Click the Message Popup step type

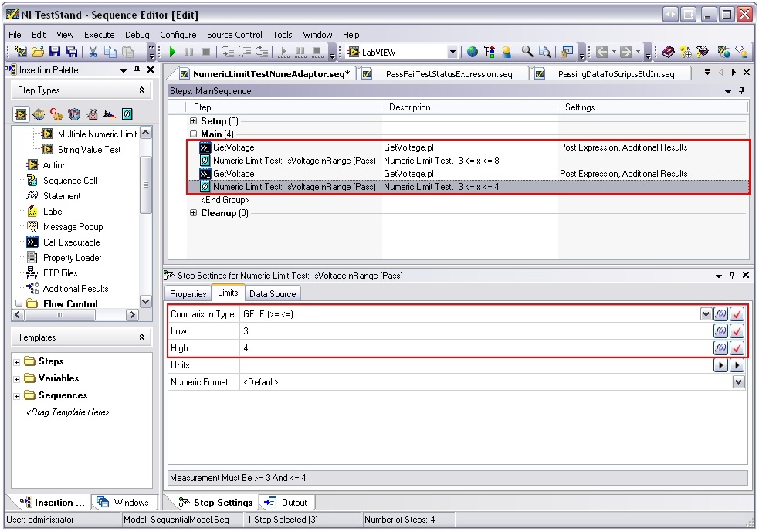click(x=73, y=227)
